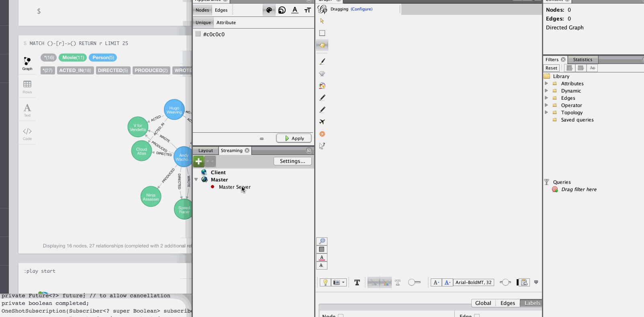The height and width of the screenshot is (317, 644).
Task: Click the Movie(11) label in Neo4j browser
Action: tap(73, 58)
